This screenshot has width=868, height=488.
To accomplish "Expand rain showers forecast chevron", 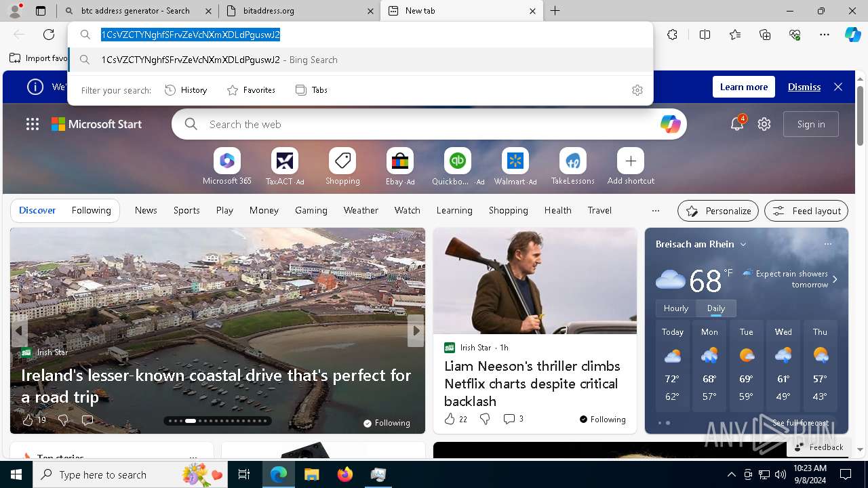I will pos(835,279).
